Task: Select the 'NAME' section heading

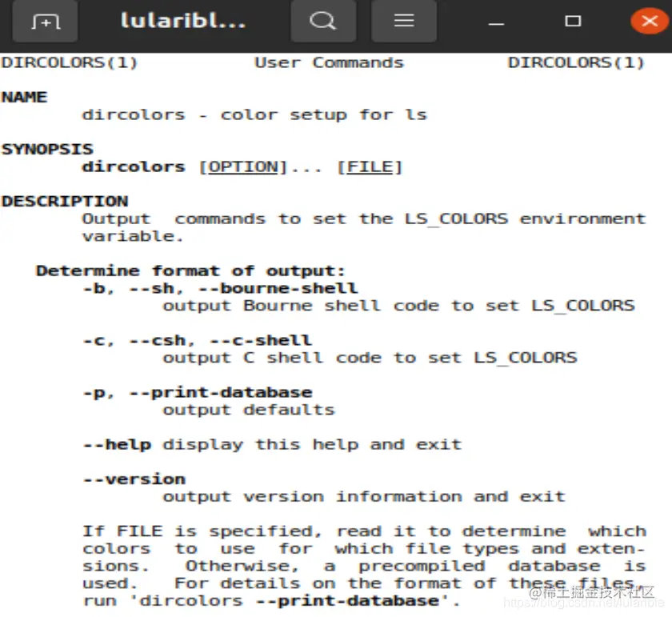Action: (25, 97)
